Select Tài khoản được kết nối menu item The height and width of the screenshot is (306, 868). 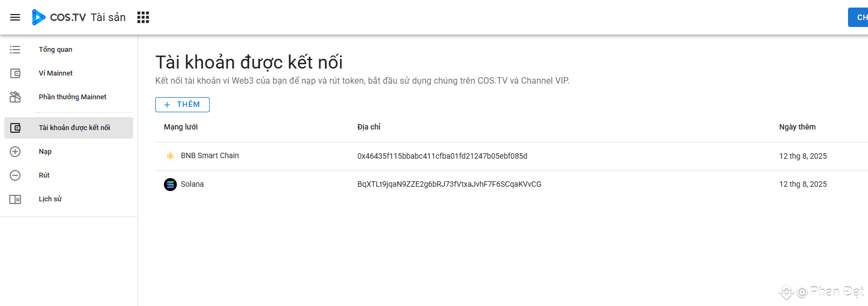pyautogui.click(x=74, y=128)
